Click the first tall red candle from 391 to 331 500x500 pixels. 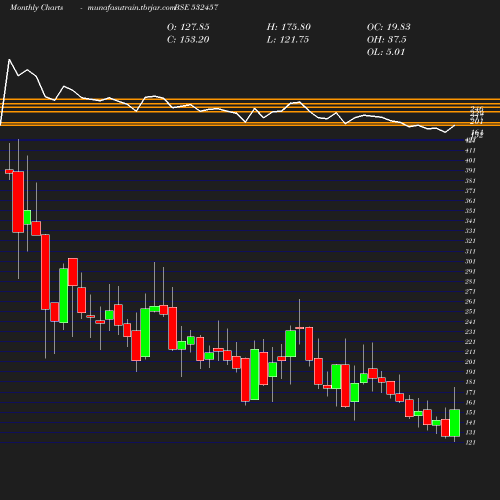tap(18, 202)
